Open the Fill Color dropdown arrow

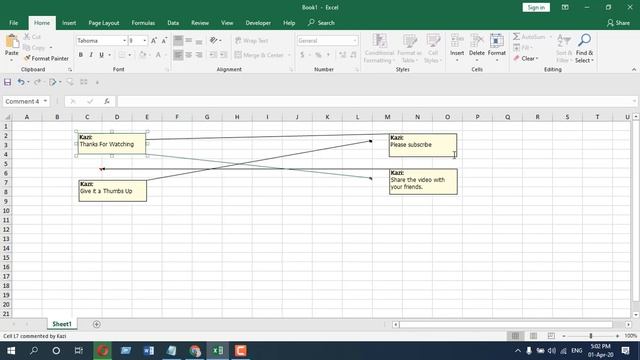click(x=150, y=55)
